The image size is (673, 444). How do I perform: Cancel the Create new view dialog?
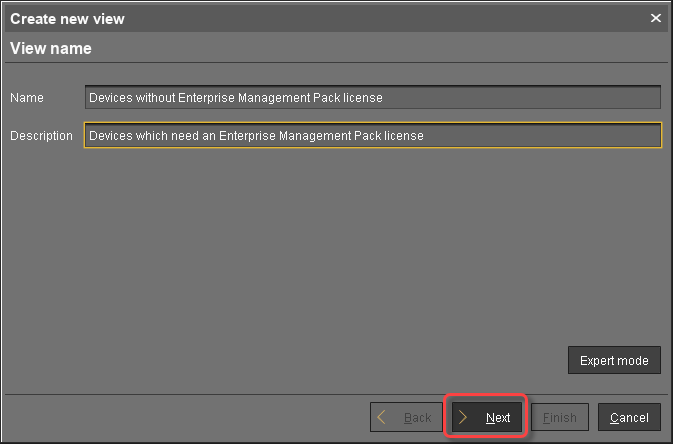[629, 417]
